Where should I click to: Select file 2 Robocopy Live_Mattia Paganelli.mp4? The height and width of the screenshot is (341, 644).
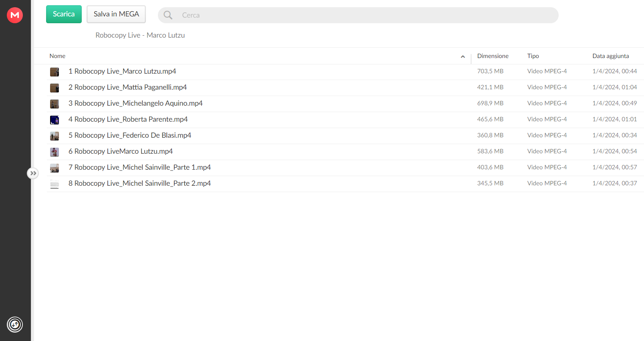point(127,87)
